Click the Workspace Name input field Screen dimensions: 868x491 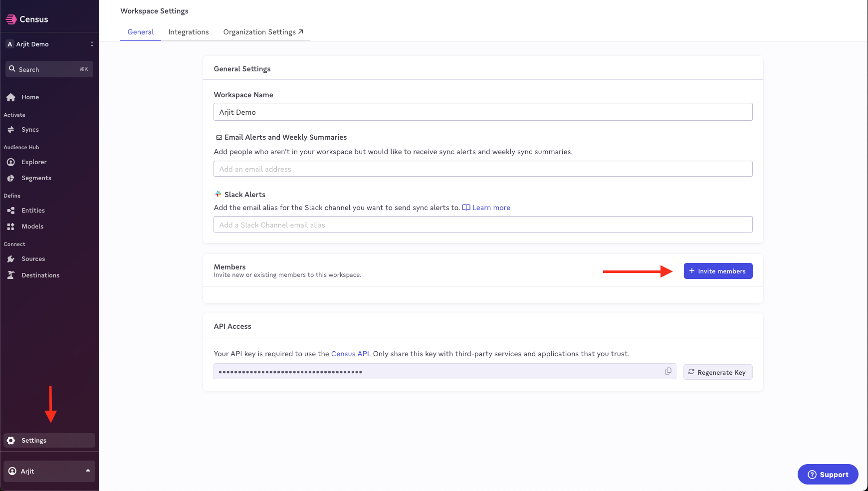482,112
